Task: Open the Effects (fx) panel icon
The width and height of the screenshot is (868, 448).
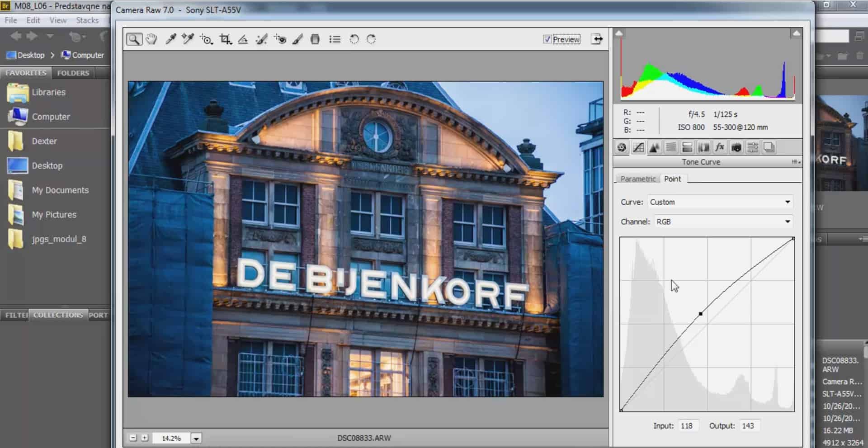Action: tap(720, 147)
